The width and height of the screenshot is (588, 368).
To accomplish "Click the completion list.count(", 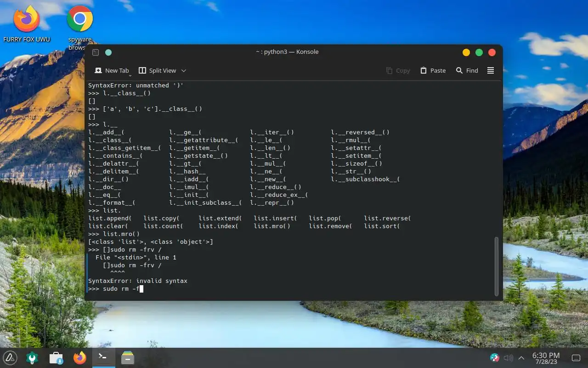I will pos(164,226).
